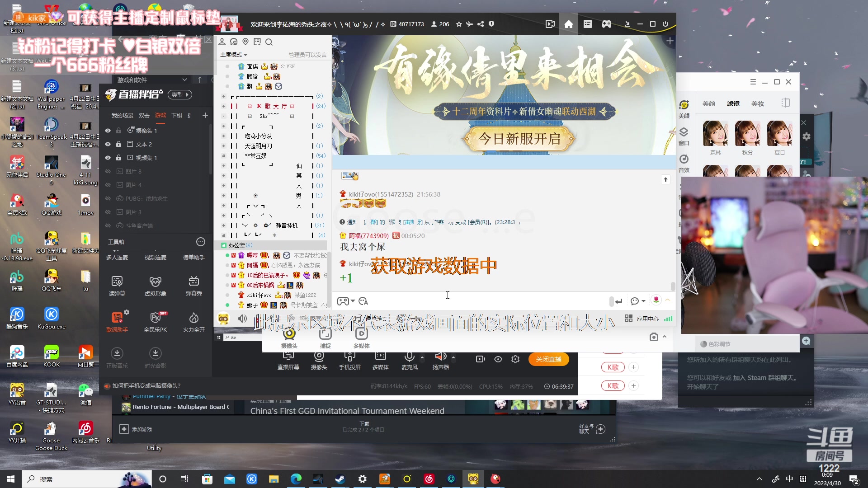Open 全民乐PK tool
Viewport: 868px width, 488px height.
click(x=155, y=322)
